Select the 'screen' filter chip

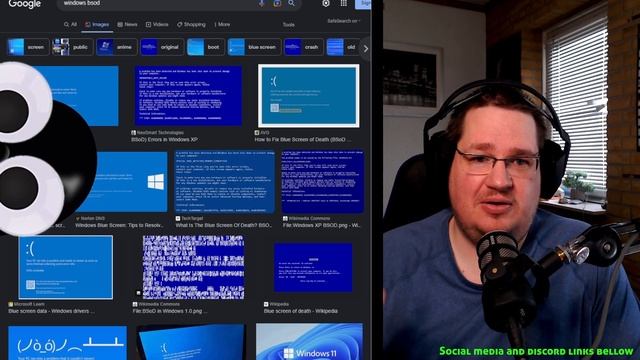28,47
